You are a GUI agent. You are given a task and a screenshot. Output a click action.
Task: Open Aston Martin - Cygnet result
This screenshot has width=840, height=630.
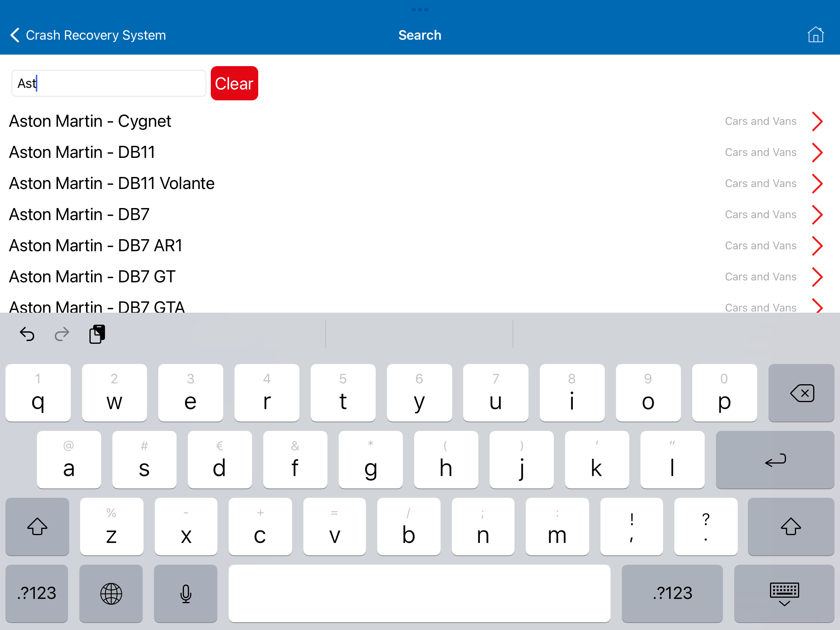(420, 121)
